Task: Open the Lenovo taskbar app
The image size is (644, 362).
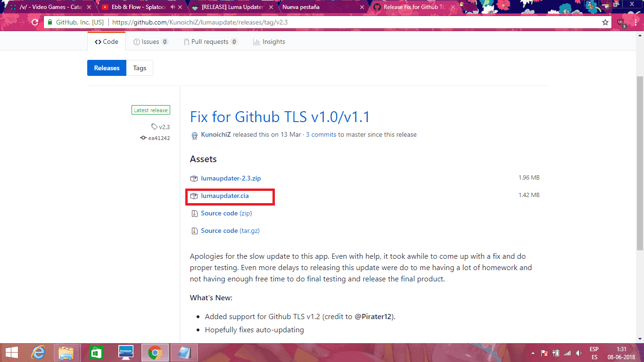Action: pyautogui.click(x=126, y=352)
